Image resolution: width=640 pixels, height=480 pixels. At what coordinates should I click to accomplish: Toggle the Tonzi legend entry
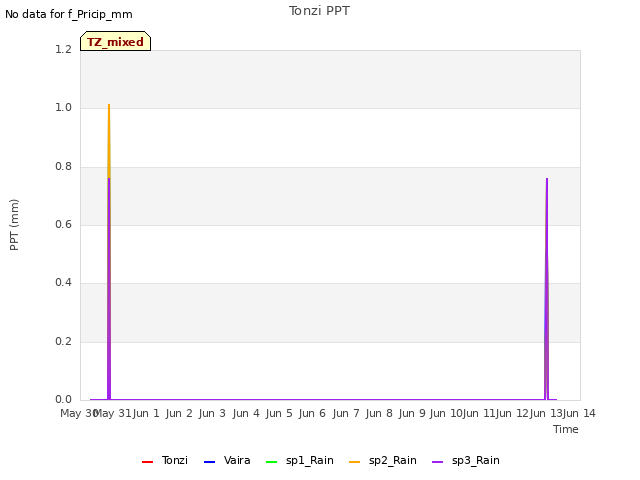[165, 460]
